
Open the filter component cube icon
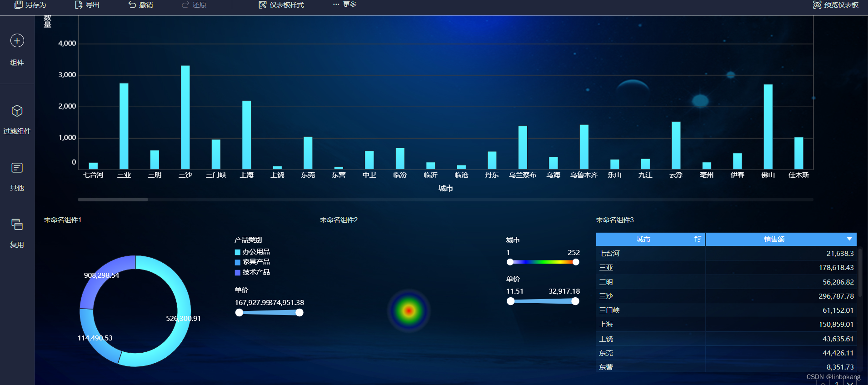click(x=17, y=111)
